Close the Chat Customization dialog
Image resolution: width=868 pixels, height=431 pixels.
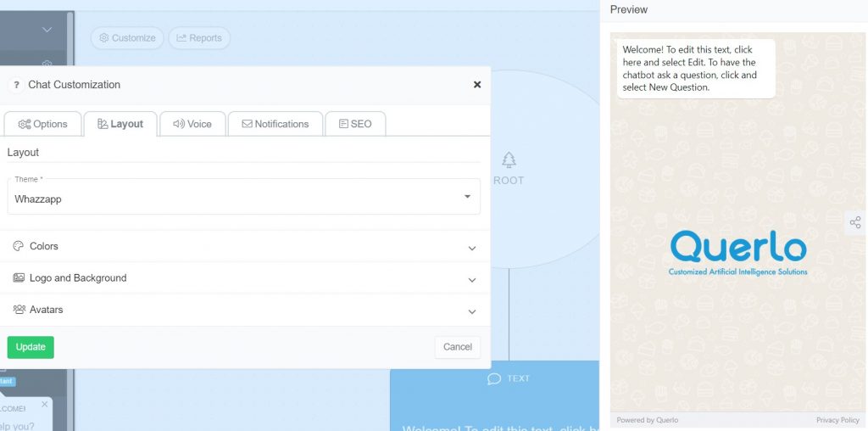477,85
